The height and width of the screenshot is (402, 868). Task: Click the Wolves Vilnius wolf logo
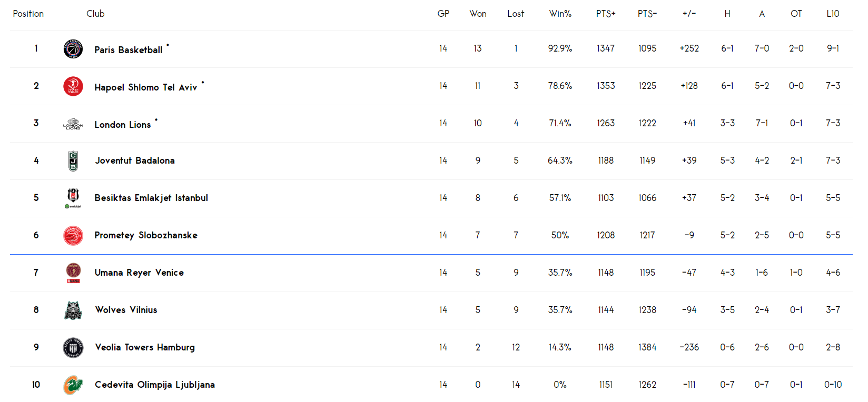click(73, 310)
